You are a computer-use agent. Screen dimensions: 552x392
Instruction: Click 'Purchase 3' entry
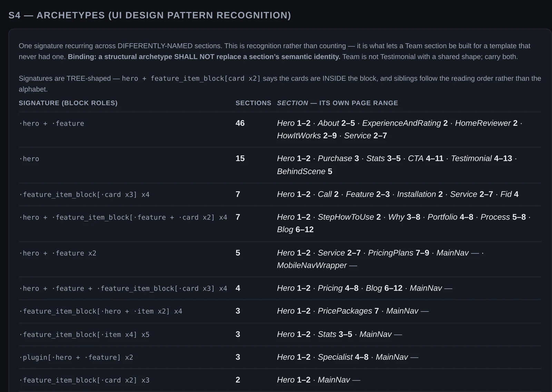pos(338,158)
